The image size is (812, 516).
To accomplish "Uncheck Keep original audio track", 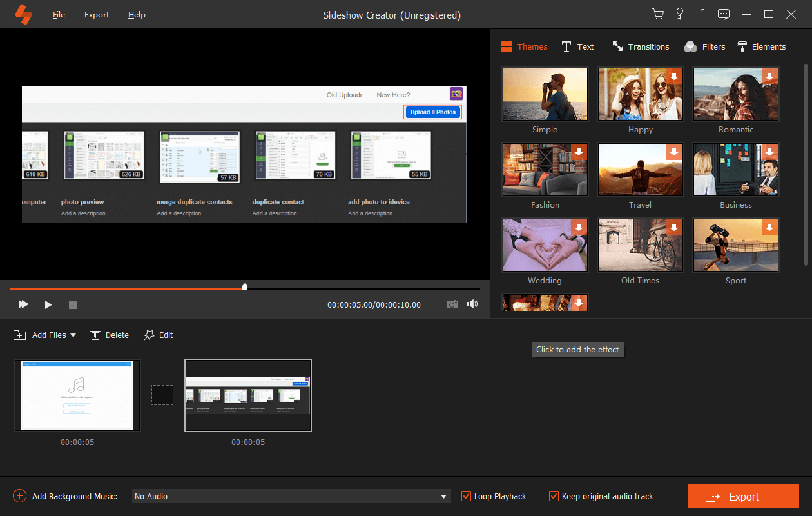I will (x=554, y=496).
